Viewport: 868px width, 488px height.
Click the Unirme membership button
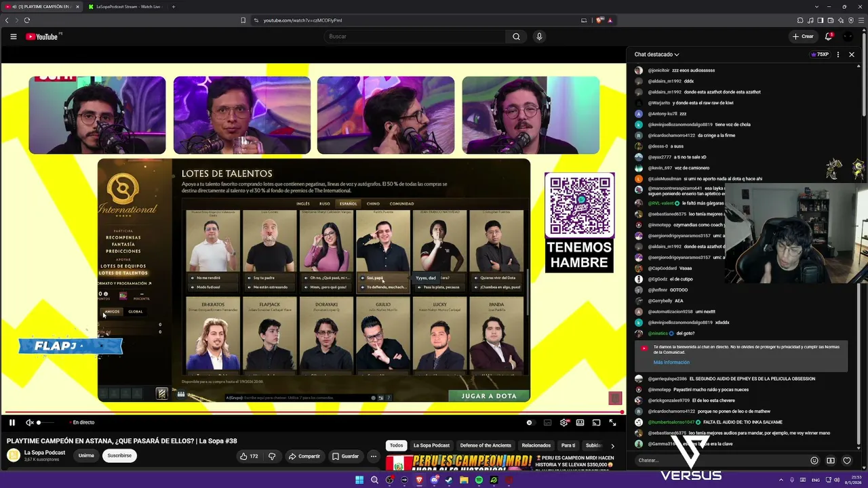86,455
